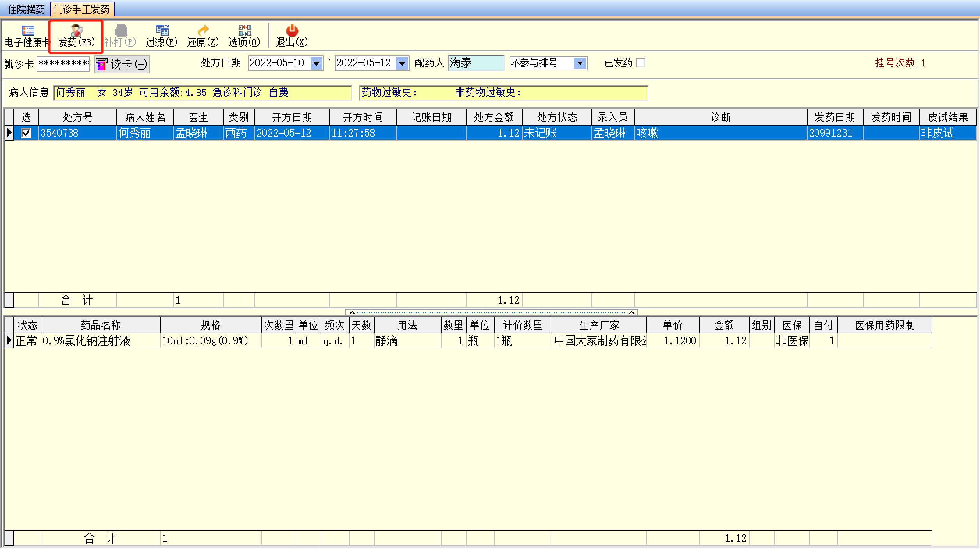Image resolution: width=980 pixels, height=549 pixels.
Task: Click the 读卡(-) card reader button
Action: click(x=122, y=64)
